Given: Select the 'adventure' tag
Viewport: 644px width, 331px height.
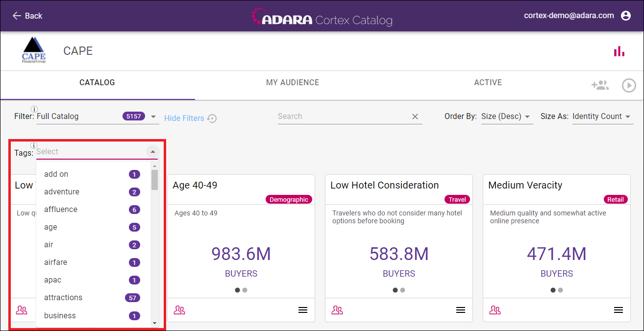Looking at the screenshot, I should pos(93,192).
